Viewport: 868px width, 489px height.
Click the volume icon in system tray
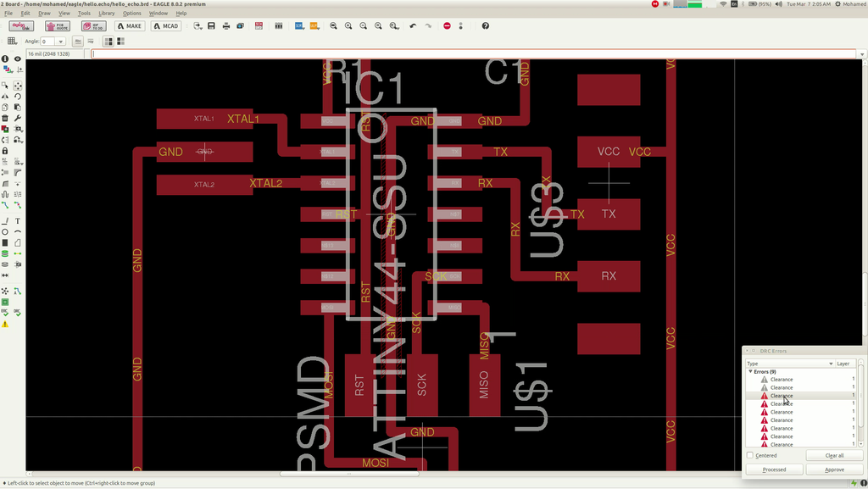coord(778,4)
